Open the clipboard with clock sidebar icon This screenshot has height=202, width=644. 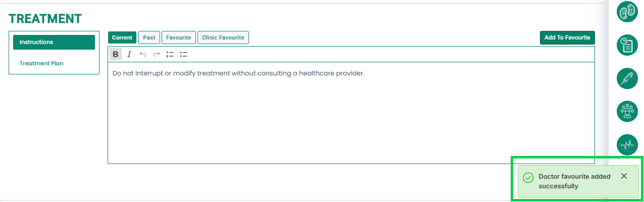[x=627, y=45]
